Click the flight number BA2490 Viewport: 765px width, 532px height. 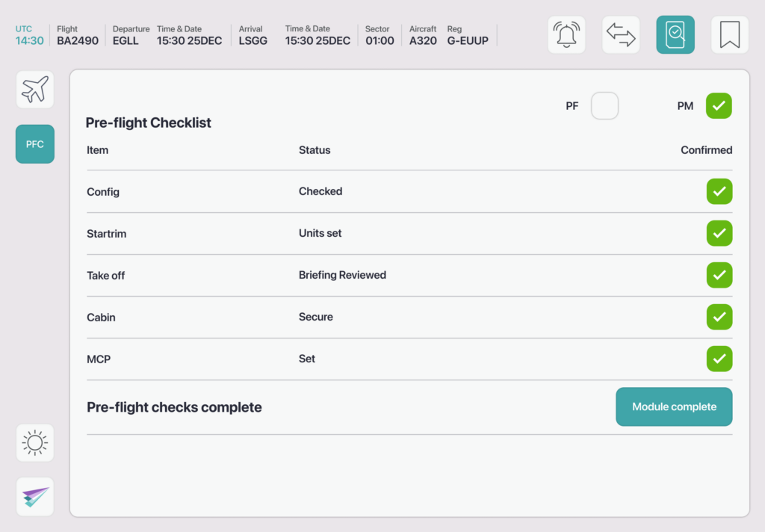tap(78, 40)
